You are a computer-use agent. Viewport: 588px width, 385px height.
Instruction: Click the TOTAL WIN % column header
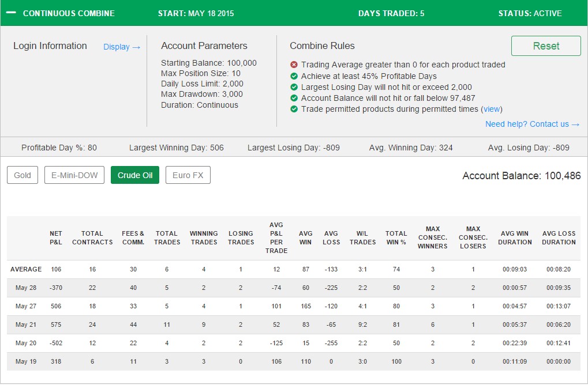[396, 238]
